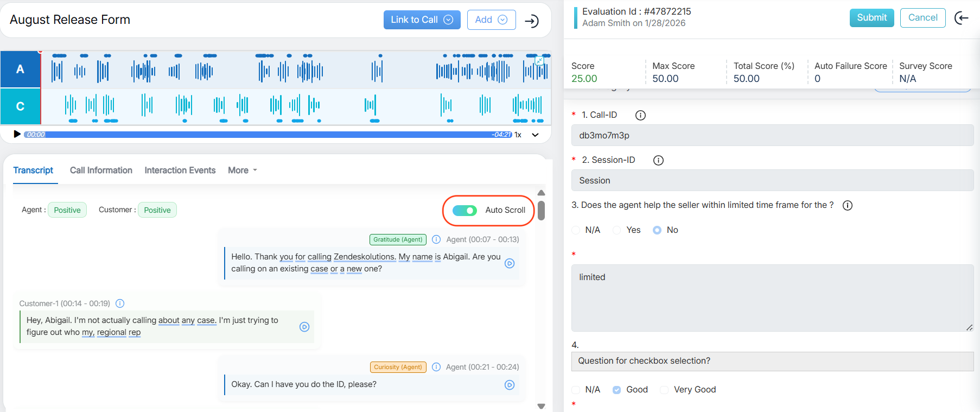Click the left arrow collapse icon beside Cancel
Viewport: 980px width, 412px height.
pos(962,18)
